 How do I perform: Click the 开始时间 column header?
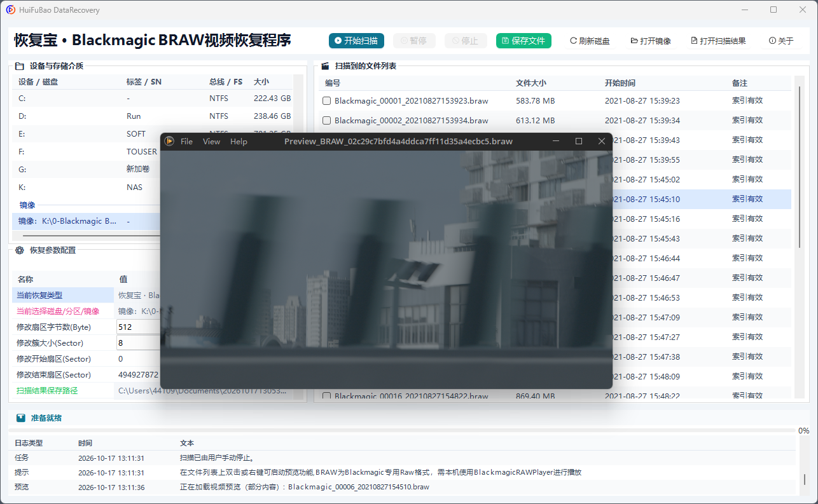pyautogui.click(x=620, y=83)
